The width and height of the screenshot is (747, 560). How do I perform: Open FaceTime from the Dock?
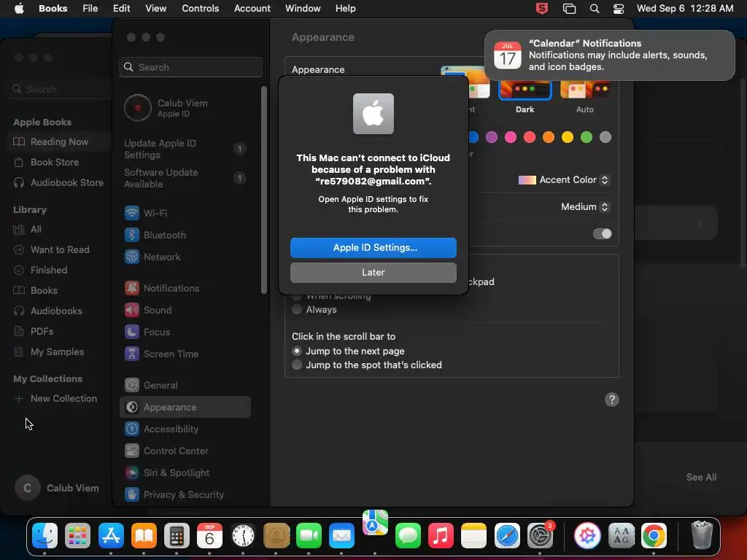(x=309, y=536)
